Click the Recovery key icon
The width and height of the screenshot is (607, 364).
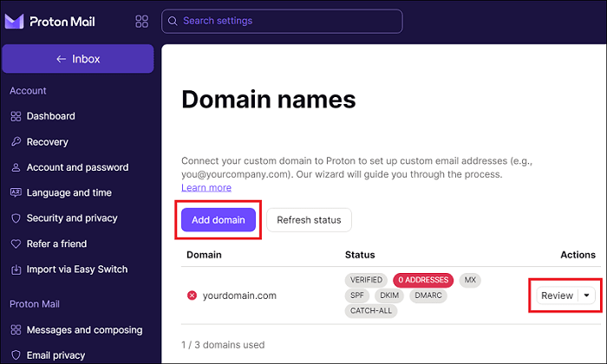point(16,141)
